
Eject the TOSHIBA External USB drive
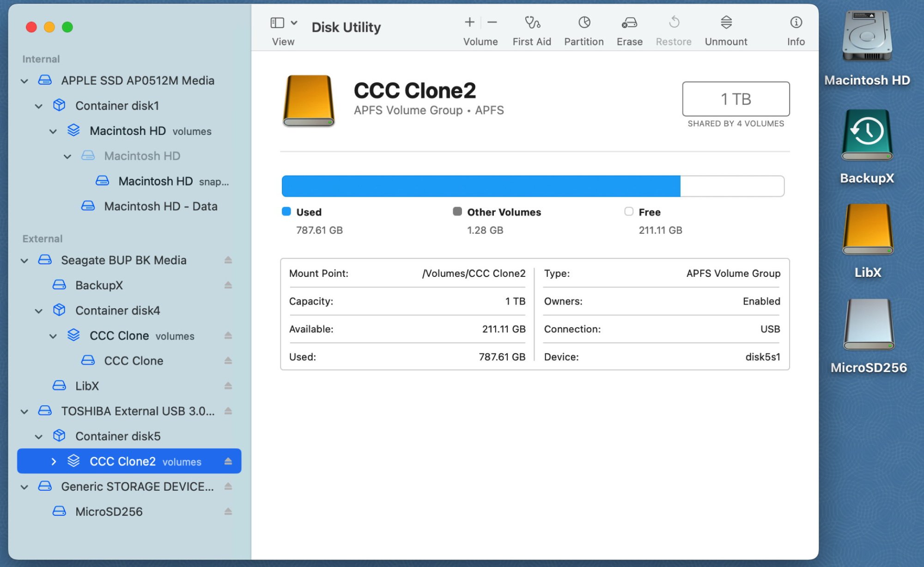[228, 411]
